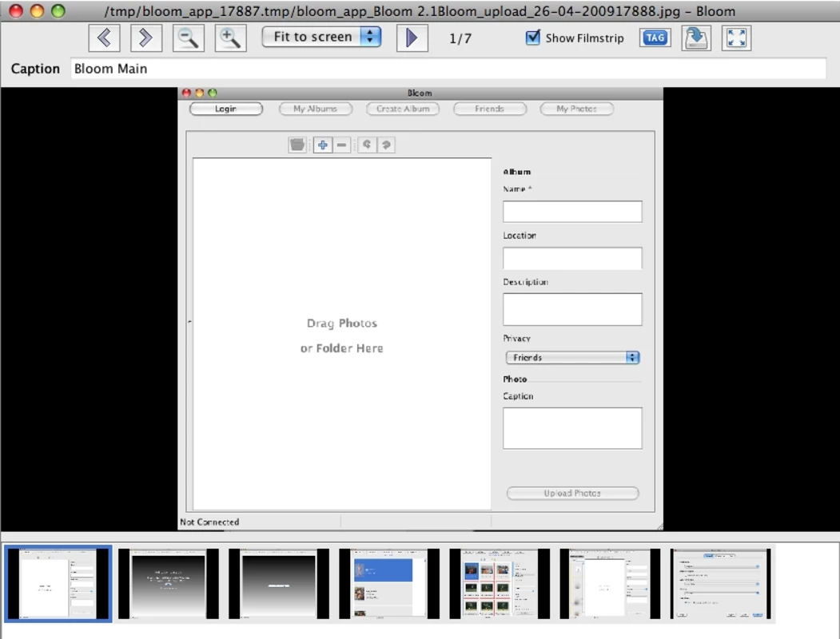840x639 pixels.
Task: Enter fullscreen with the expand icon
Action: (737, 38)
